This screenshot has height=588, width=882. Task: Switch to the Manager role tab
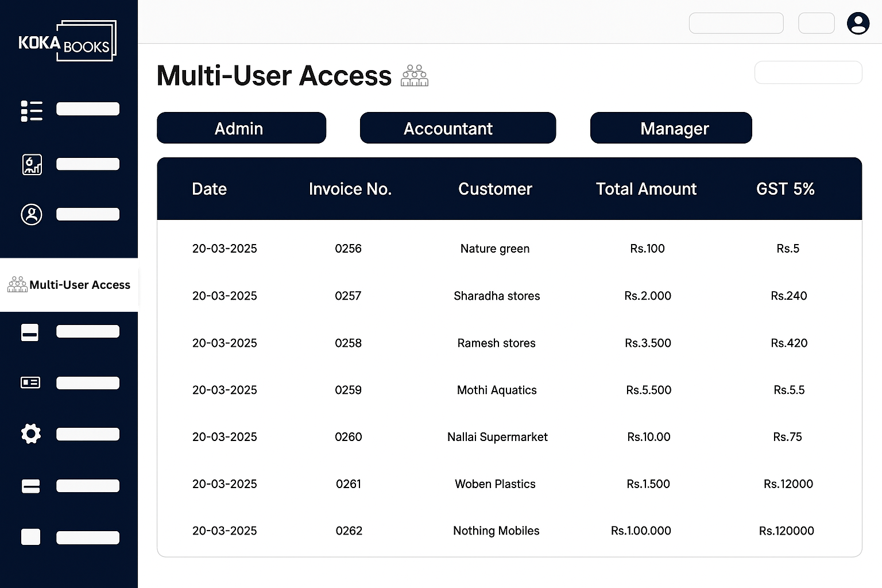(671, 128)
